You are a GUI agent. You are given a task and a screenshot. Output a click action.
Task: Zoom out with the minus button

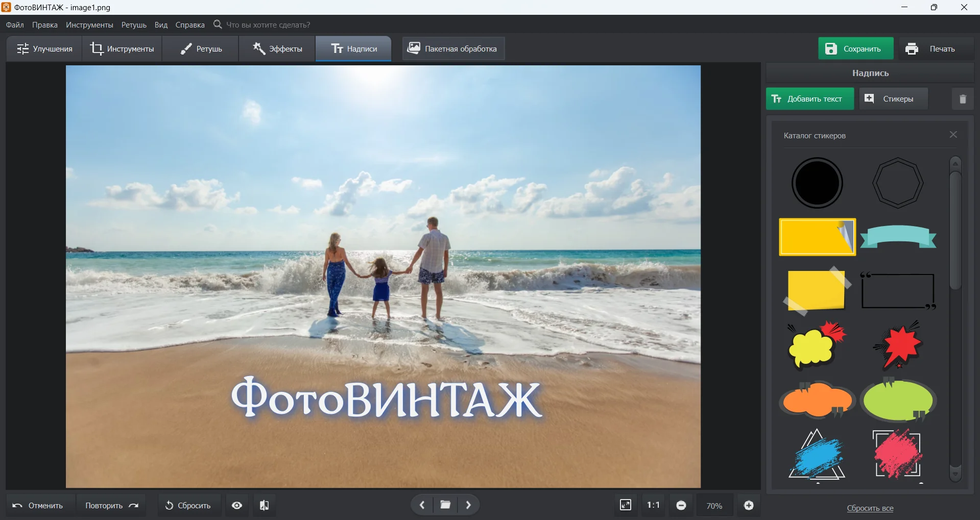[x=681, y=505]
